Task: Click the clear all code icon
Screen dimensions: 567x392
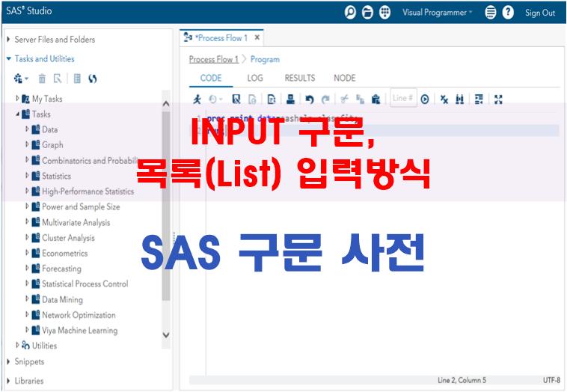Action: [444, 99]
